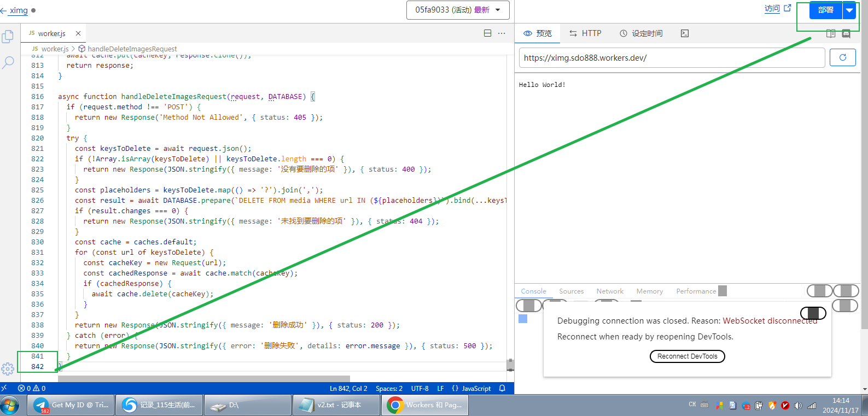Switch to the HTTP tab
The width and height of the screenshot is (868, 416).
[x=585, y=33]
